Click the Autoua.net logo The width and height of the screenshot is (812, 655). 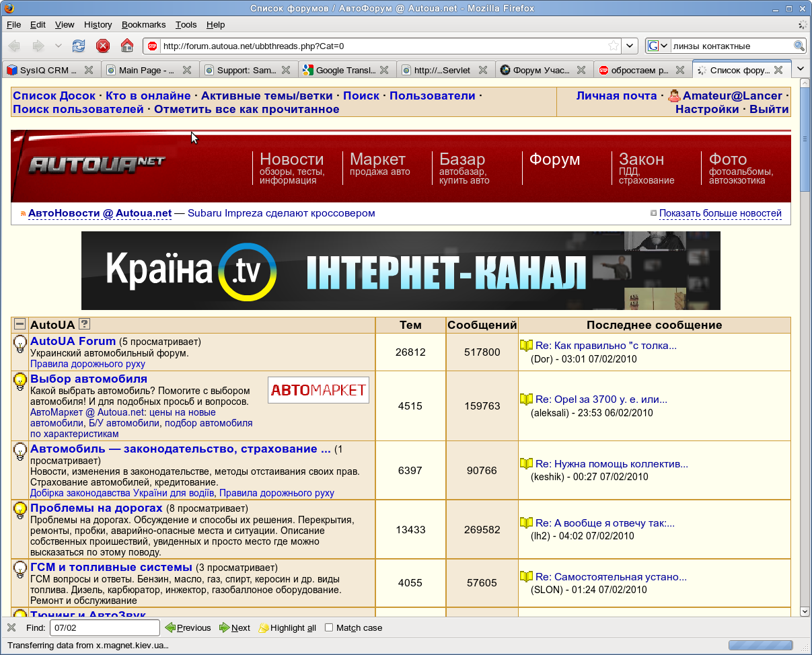(x=96, y=164)
